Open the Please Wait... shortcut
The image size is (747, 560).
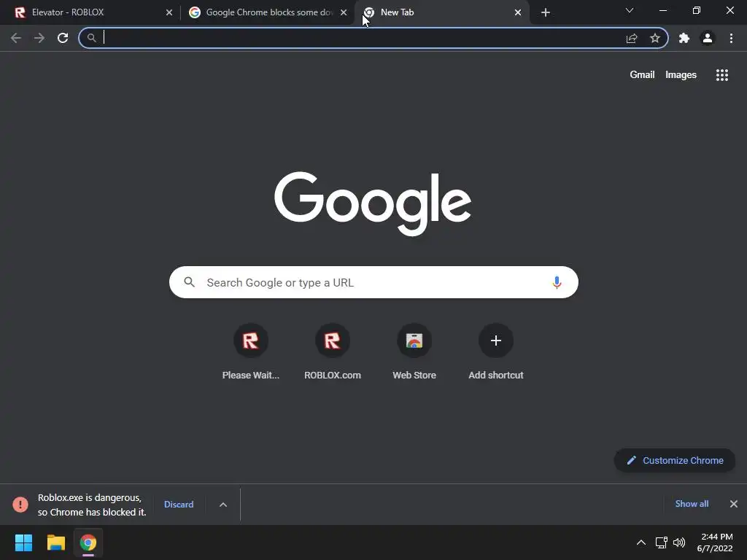[251, 341]
